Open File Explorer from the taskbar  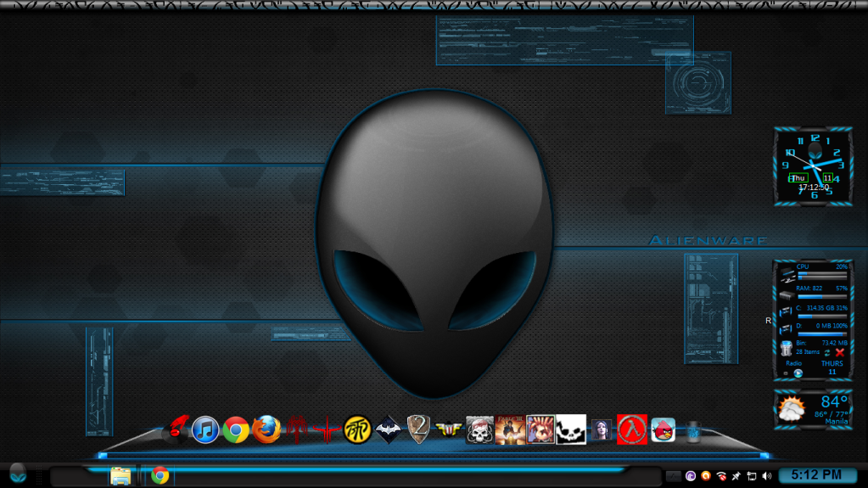pos(120,476)
